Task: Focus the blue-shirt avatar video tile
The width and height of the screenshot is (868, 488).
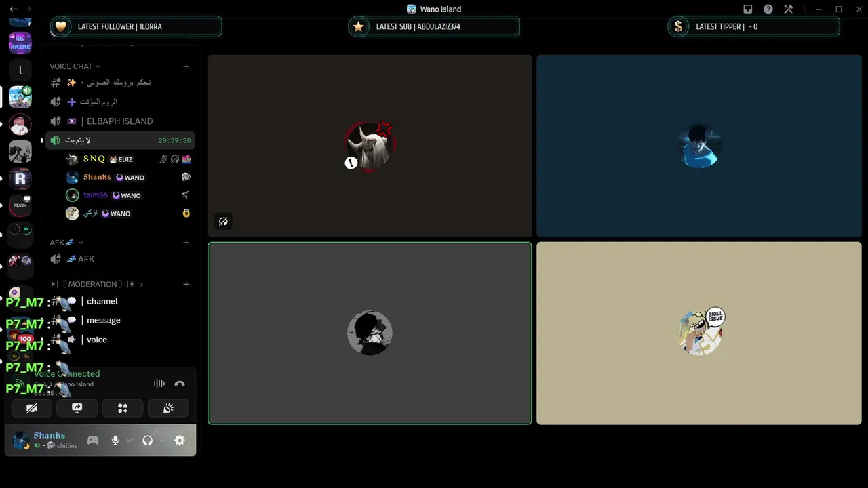Action: click(699, 146)
